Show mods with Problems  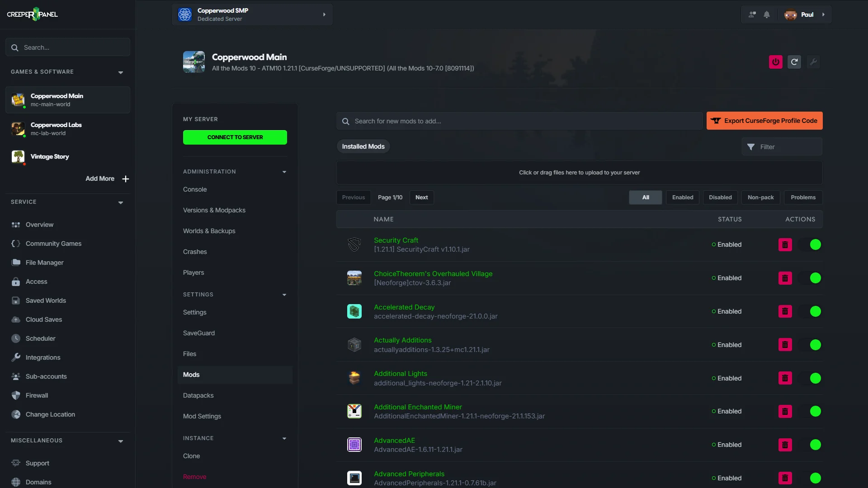click(x=803, y=197)
